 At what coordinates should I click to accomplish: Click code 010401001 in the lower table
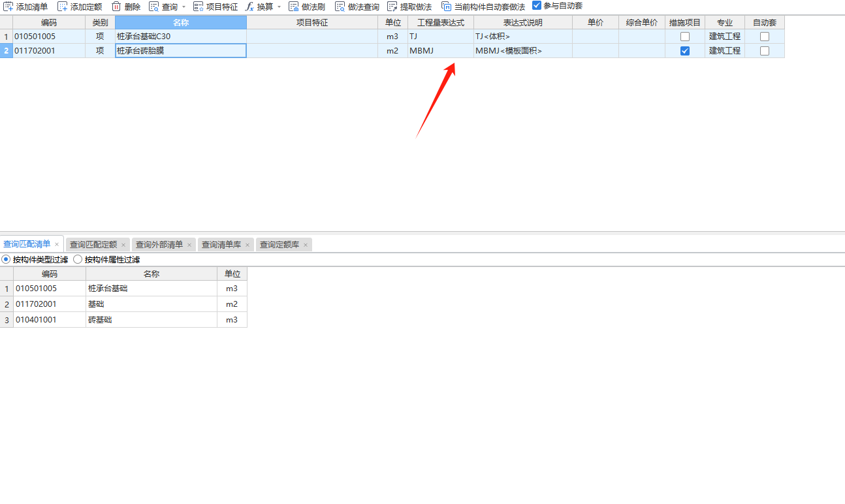click(x=50, y=320)
